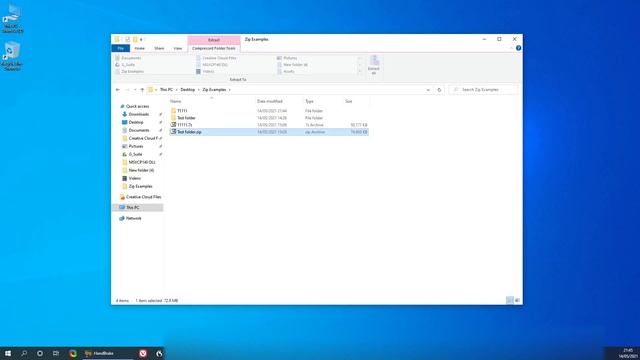
Task: Open the Windows Start menu
Action: click(8, 353)
